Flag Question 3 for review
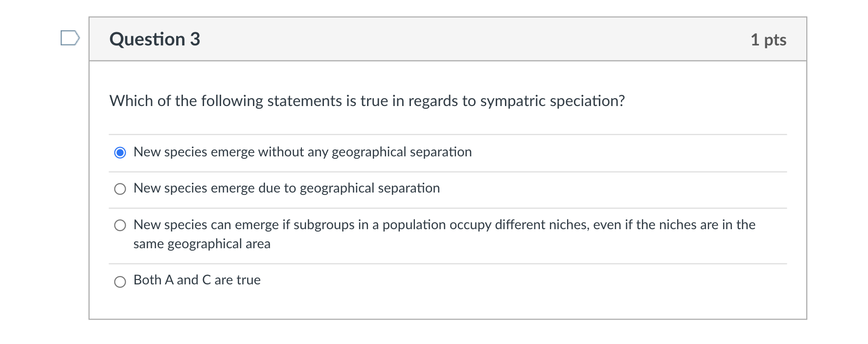 (x=70, y=38)
